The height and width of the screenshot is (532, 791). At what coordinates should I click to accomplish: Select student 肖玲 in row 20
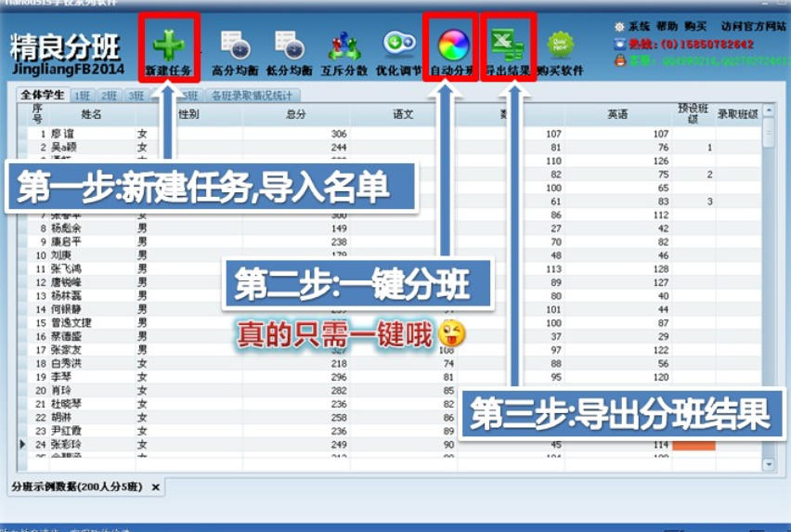pos(61,390)
